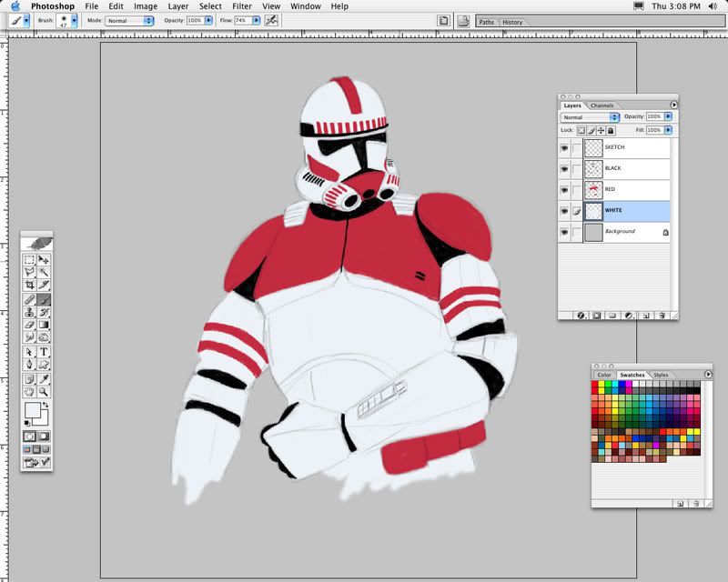Select the Magic Wand tool
The image size is (728, 582).
click(44, 272)
